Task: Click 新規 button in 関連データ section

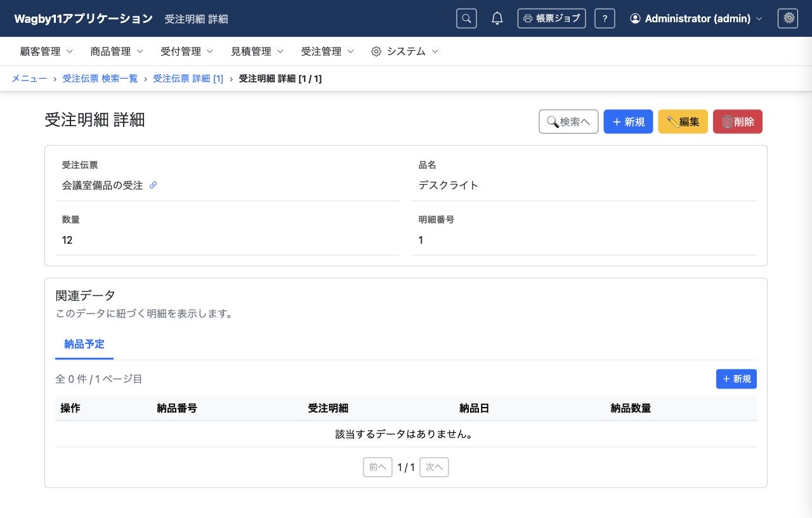Action: pyautogui.click(x=737, y=379)
